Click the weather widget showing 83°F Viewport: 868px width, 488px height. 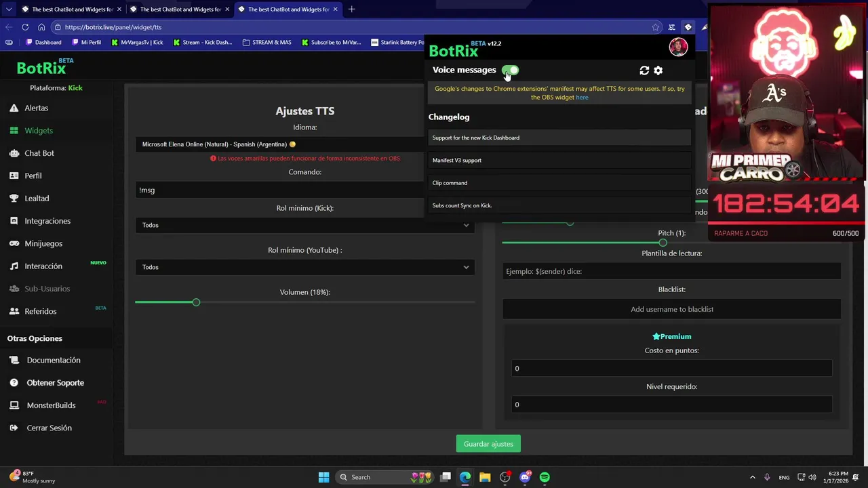[x=33, y=477]
